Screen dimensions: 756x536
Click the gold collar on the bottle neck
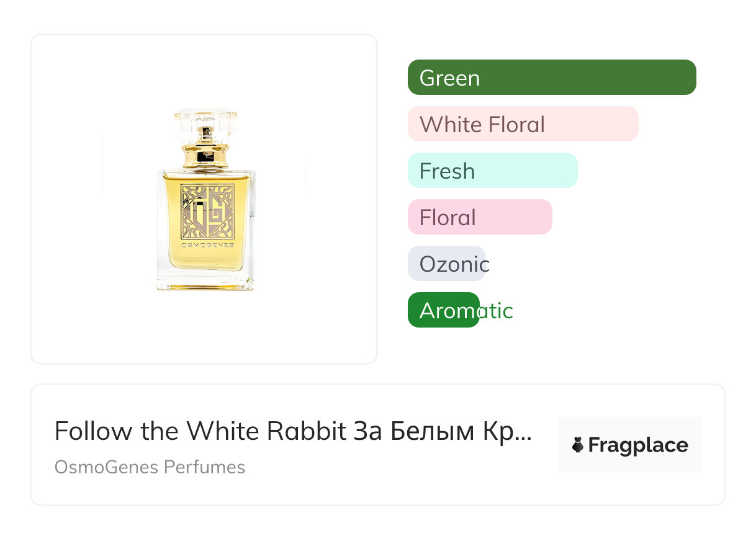click(x=205, y=154)
